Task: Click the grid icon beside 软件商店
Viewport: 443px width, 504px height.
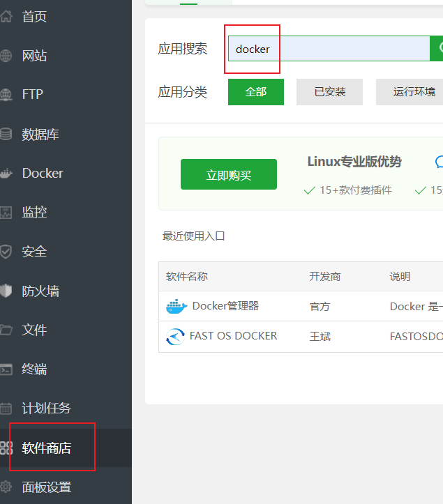Action: 6,448
